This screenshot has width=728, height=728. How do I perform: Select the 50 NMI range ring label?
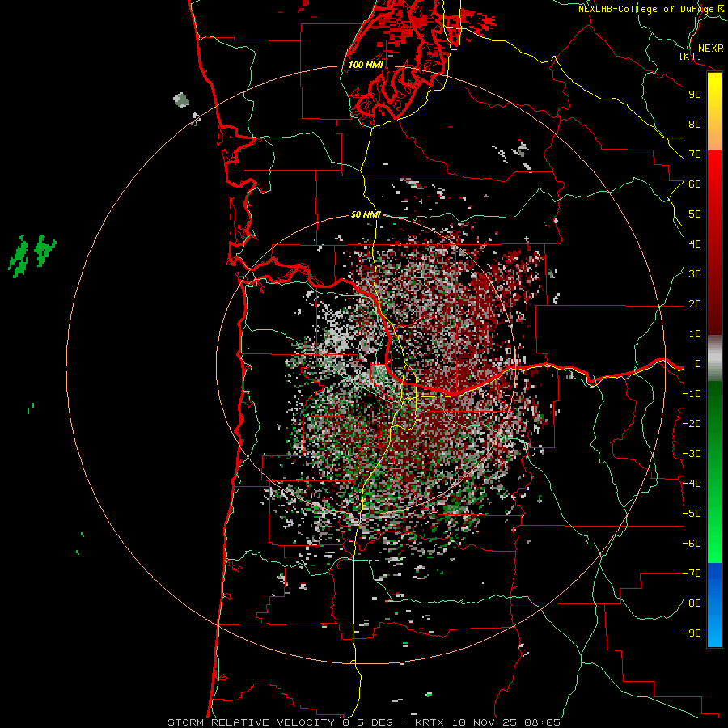click(366, 214)
